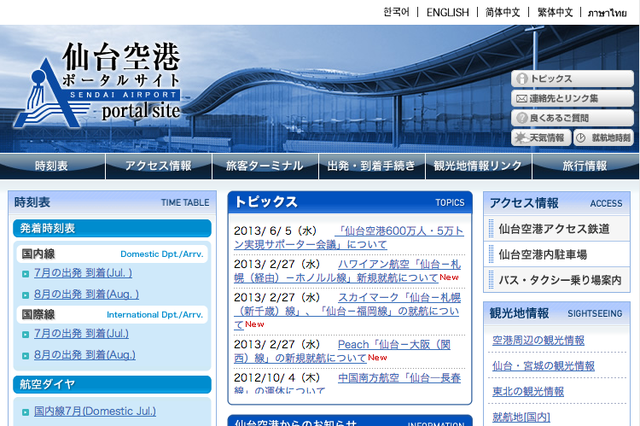The width and height of the screenshot is (640, 426).
Task: Open the 時刻表 navigation tab
Action: 52,166
